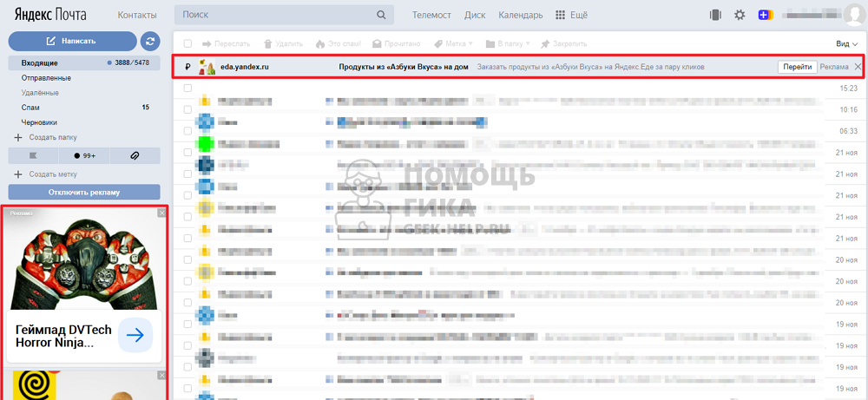Image resolution: width=868 pixels, height=400 pixels.
Task: Tick the select-all checkbox in mail toolbar
Action: tap(187, 43)
